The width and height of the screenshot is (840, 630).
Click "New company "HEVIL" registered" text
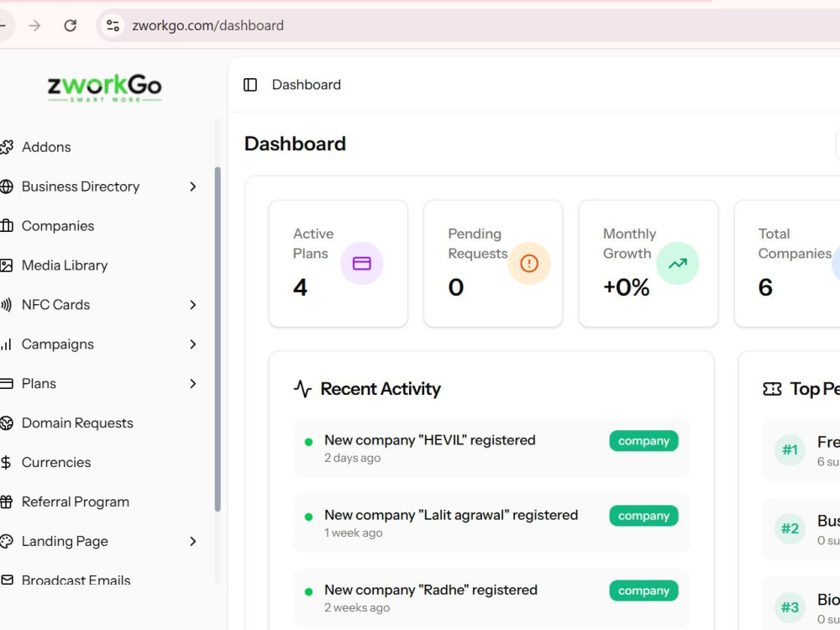click(429, 440)
